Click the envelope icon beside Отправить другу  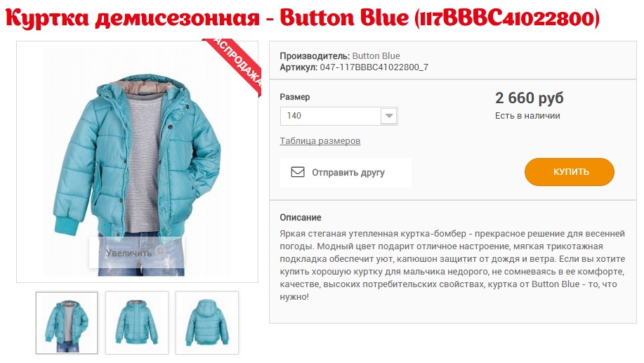(x=298, y=172)
